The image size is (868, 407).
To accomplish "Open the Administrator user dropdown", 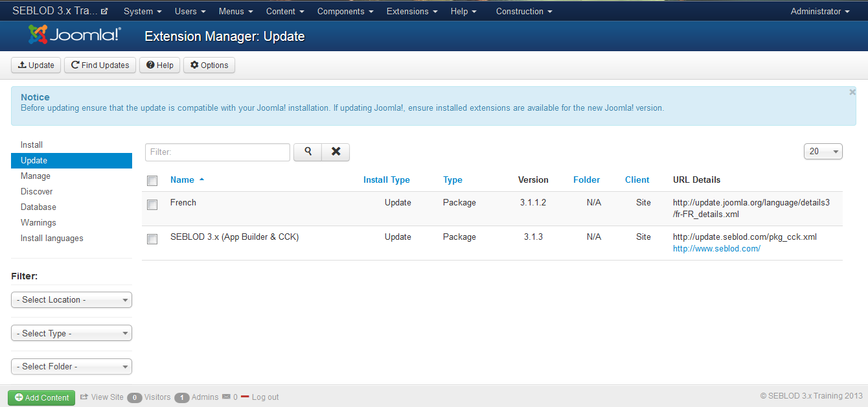I will [x=820, y=11].
